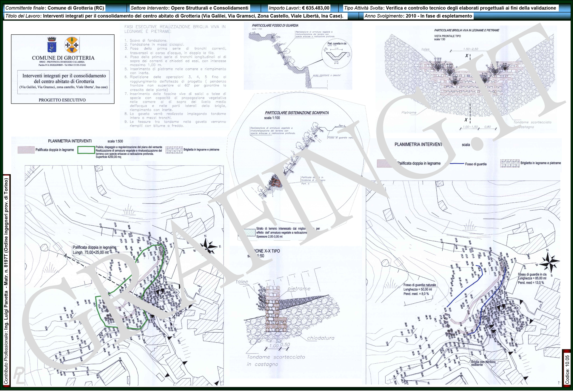573x392 pixels.
Task: Click the Codice 10.05 vertical label
Action: 567,369
